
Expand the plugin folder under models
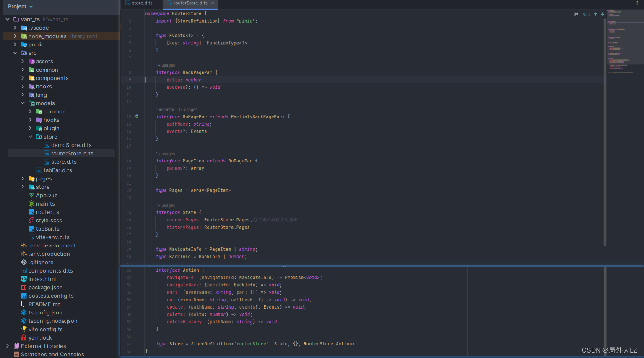[30, 128]
